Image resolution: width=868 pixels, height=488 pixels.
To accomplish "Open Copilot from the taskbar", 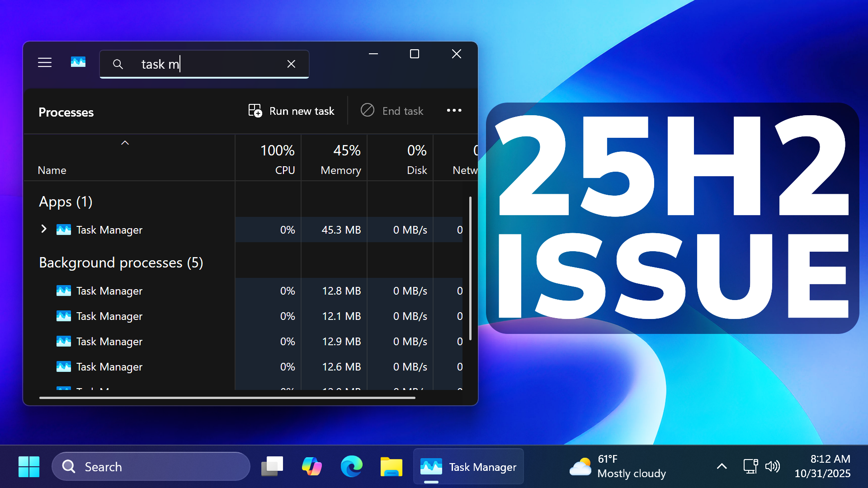I will click(x=312, y=466).
